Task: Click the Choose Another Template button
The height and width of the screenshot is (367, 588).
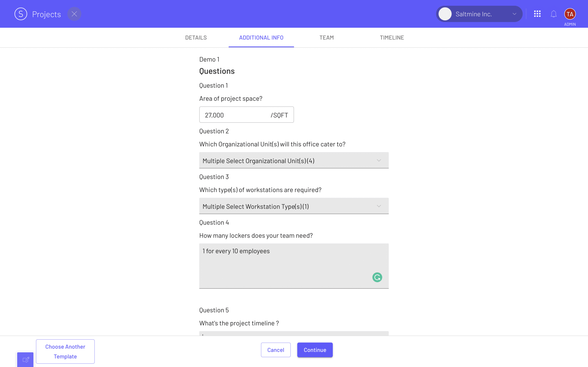Action: 65,351
